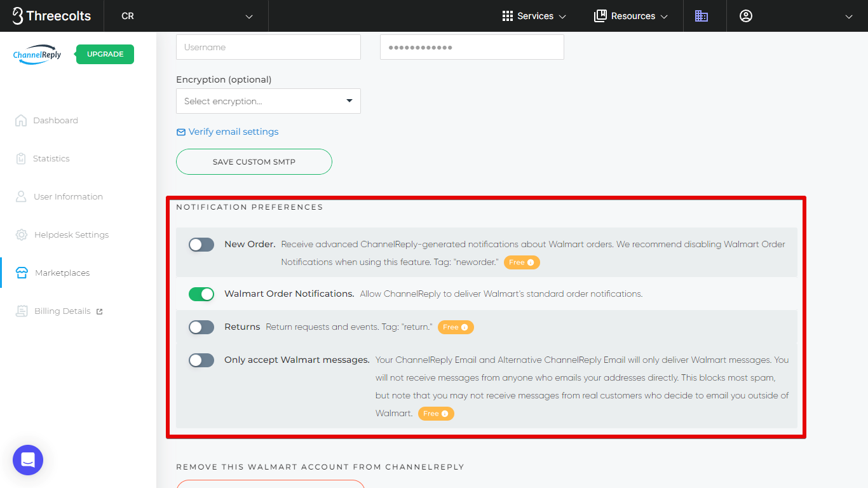Screen dimensions: 868x488
Task: Click the envelope icon beside Verify email
Action: [x=181, y=132]
